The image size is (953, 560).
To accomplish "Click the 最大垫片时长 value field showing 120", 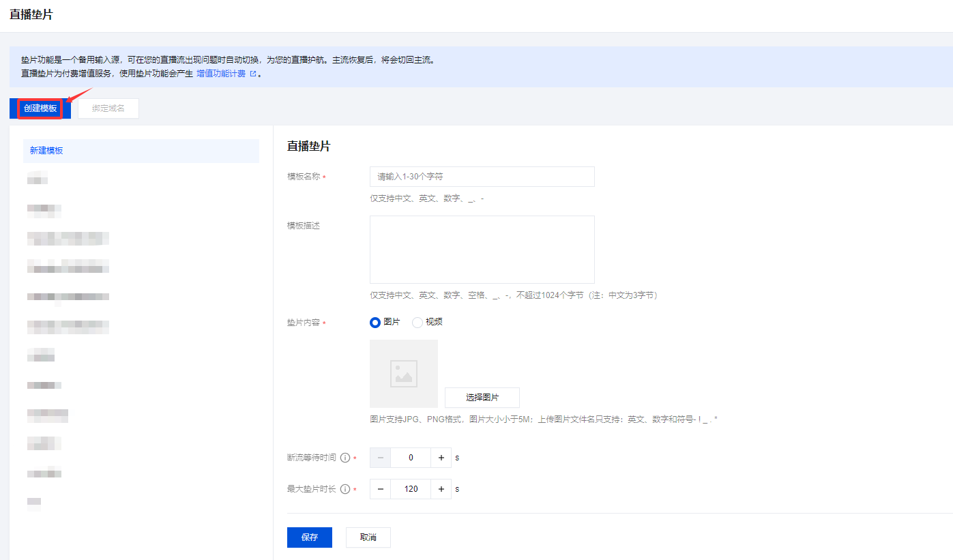I will click(411, 489).
